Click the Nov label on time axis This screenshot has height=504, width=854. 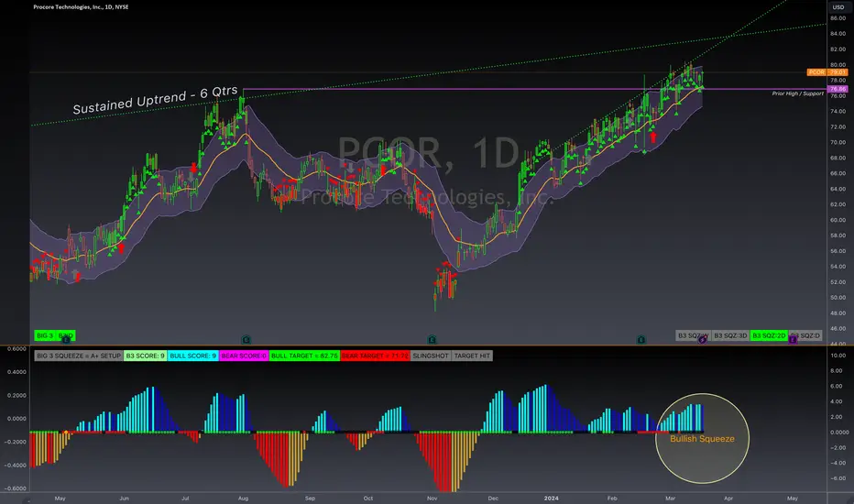coord(432,498)
